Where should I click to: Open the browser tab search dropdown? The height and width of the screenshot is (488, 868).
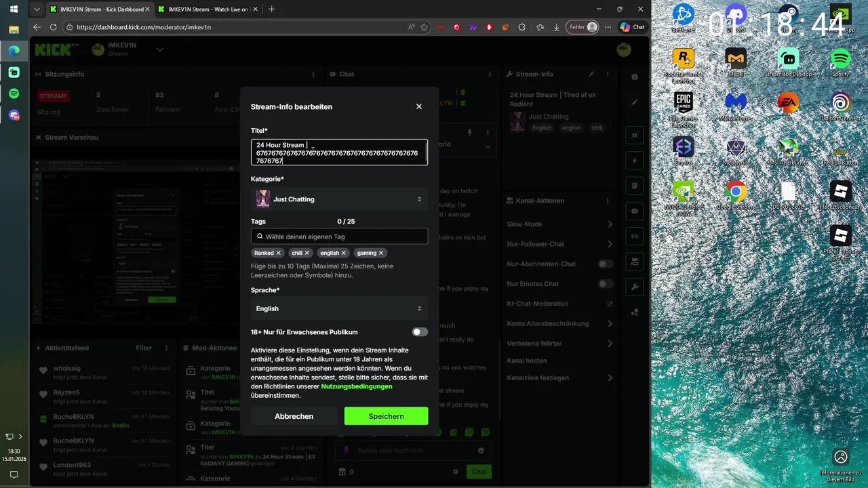tap(37, 9)
